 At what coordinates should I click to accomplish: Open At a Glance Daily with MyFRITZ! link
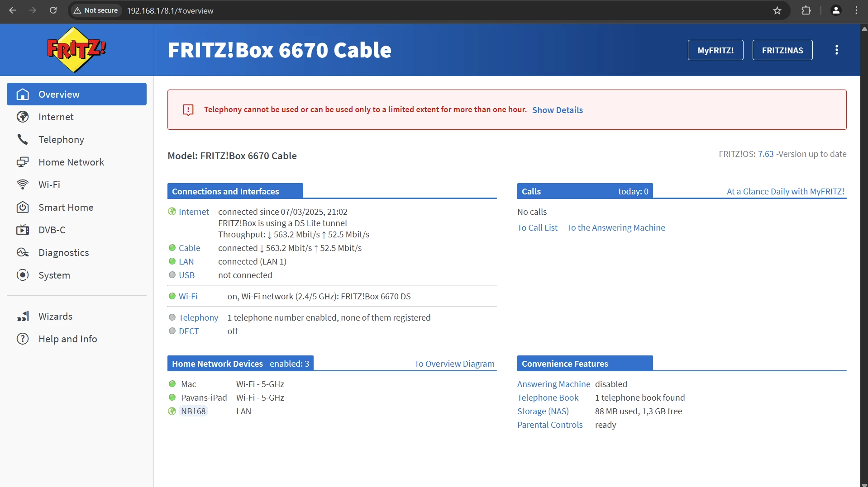pyautogui.click(x=785, y=191)
